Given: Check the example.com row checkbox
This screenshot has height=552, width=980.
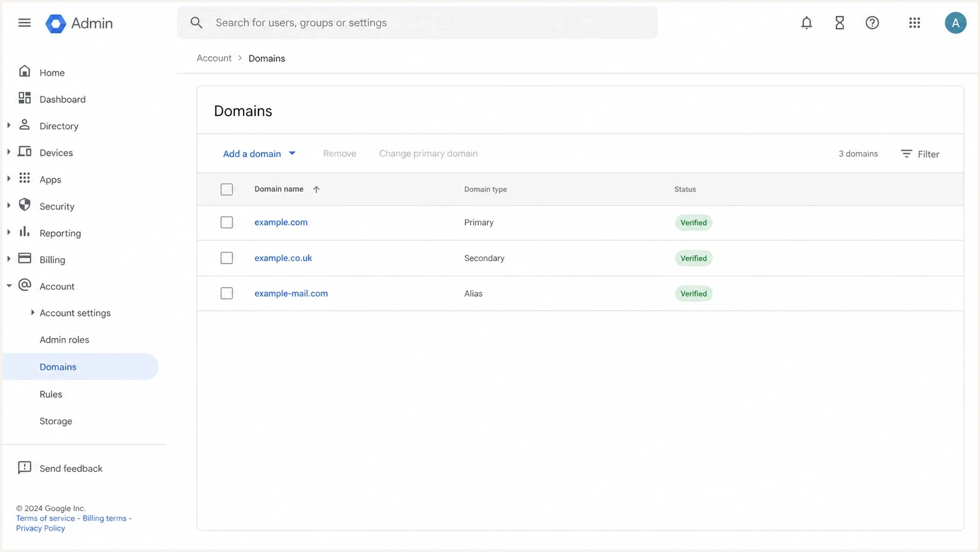Looking at the screenshot, I should pyautogui.click(x=227, y=222).
